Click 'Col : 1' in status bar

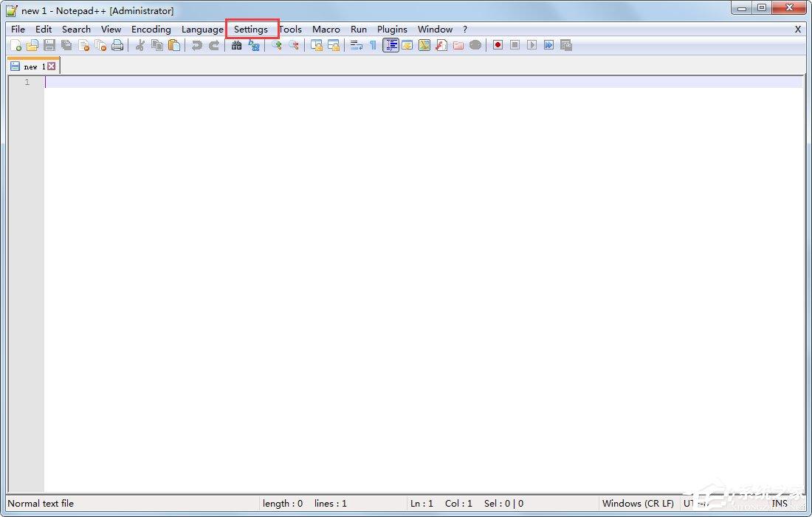tap(458, 504)
